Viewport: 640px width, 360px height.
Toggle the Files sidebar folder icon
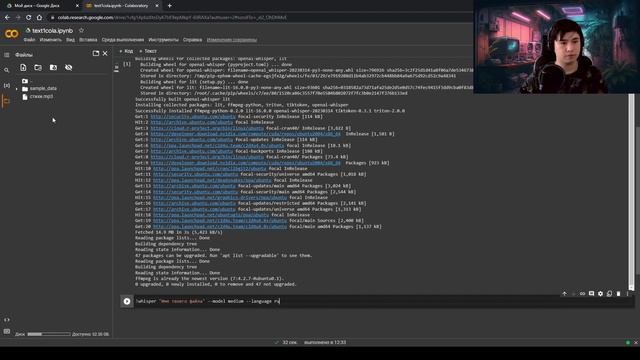pyautogui.click(x=7, y=101)
